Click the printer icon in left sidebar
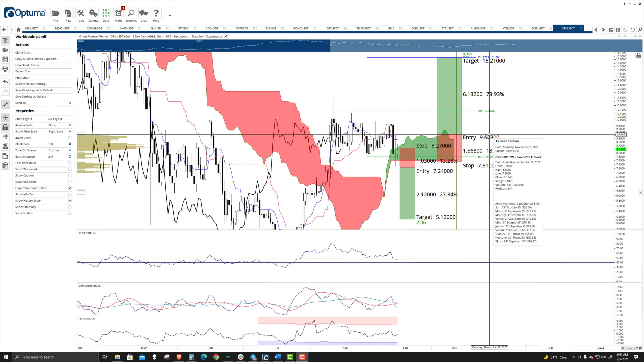The image size is (644, 362). click(x=5, y=69)
